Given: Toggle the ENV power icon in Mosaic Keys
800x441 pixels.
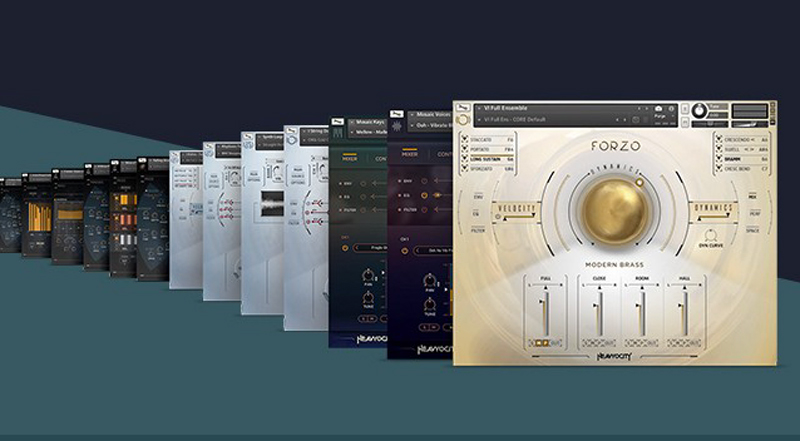Looking at the screenshot, I should [x=363, y=183].
